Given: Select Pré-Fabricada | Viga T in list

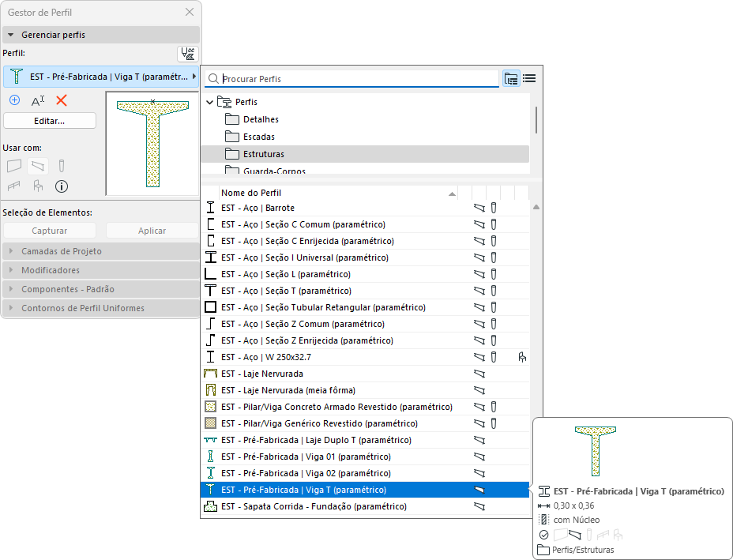Looking at the screenshot, I should point(365,490).
